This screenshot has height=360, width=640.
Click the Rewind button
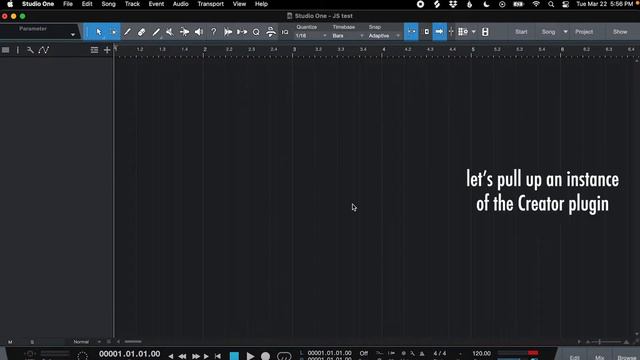(x=182, y=356)
